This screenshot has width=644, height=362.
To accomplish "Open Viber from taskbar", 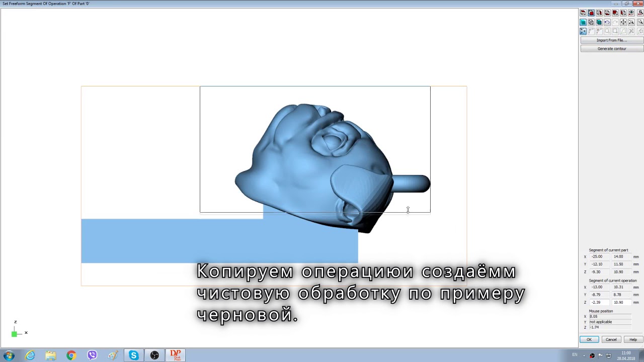I will [x=92, y=355].
